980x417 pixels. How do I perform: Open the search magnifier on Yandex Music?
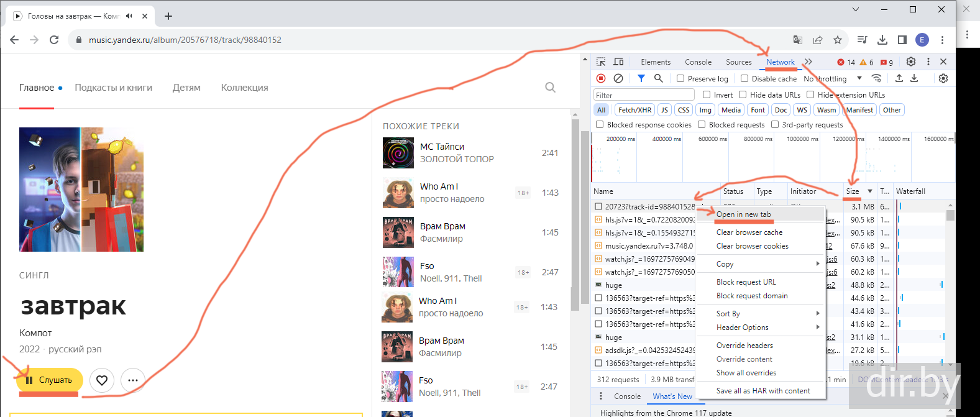coord(550,88)
